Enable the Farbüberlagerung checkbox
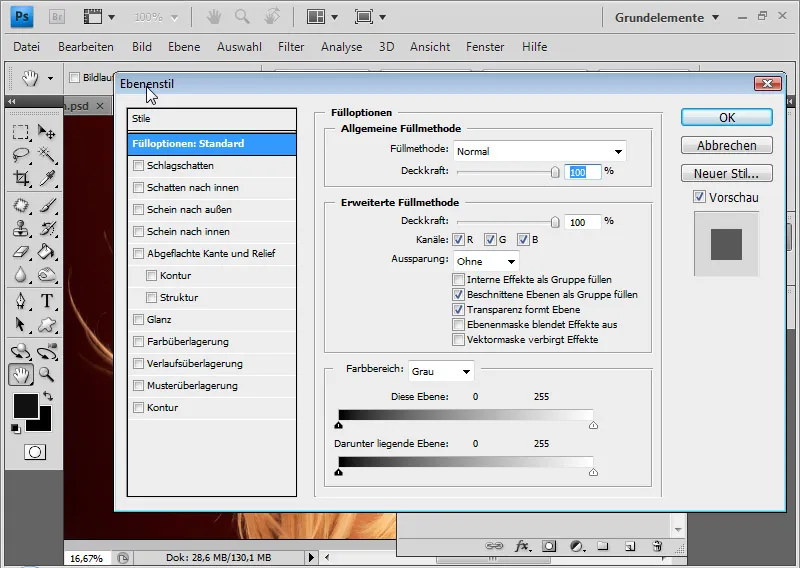The height and width of the screenshot is (568, 800). click(x=138, y=341)
